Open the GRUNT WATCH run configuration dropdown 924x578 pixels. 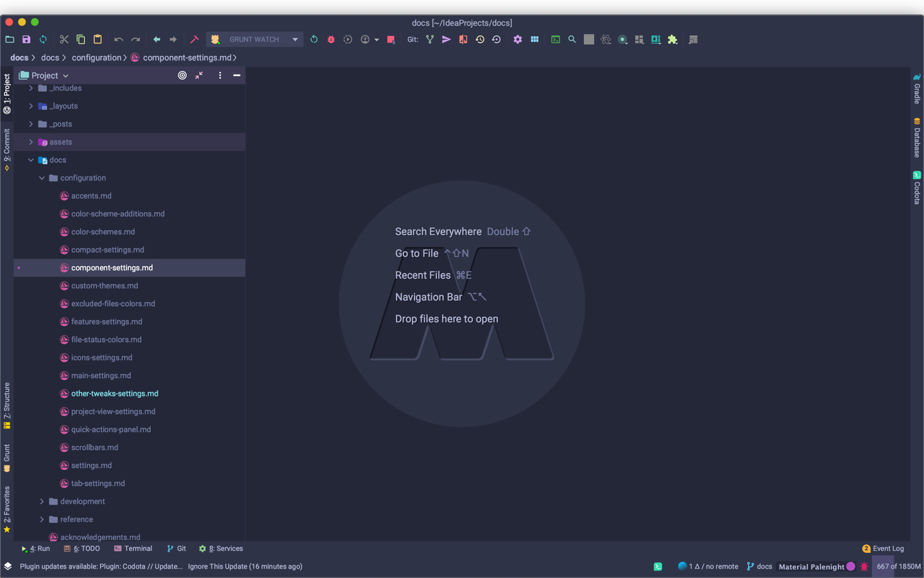point(295,39)
